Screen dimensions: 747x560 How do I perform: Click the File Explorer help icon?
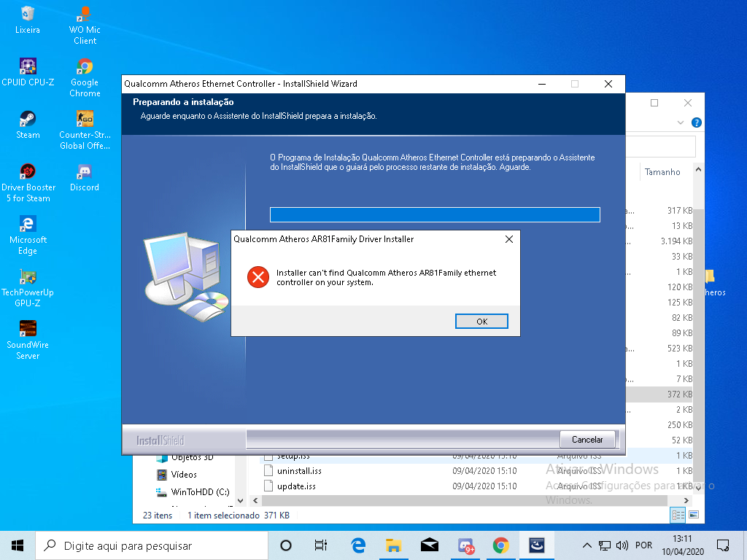(696, 122)
